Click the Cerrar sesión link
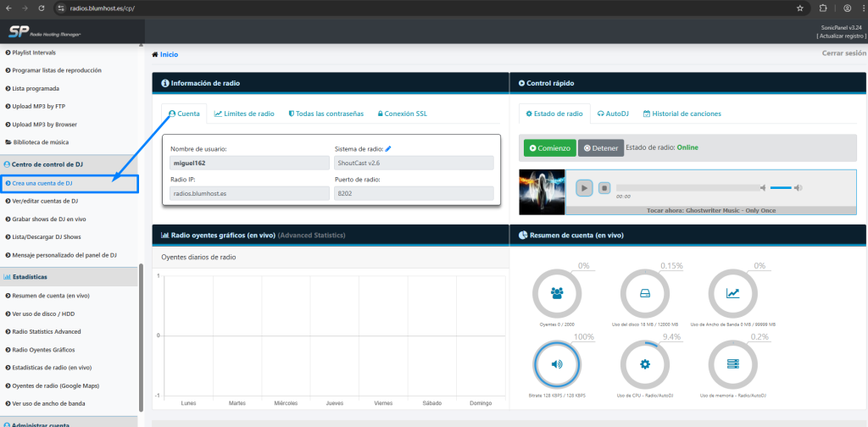The height and width of the screenshot is (427, 868). pyautogui.click(x=843, y=53)
